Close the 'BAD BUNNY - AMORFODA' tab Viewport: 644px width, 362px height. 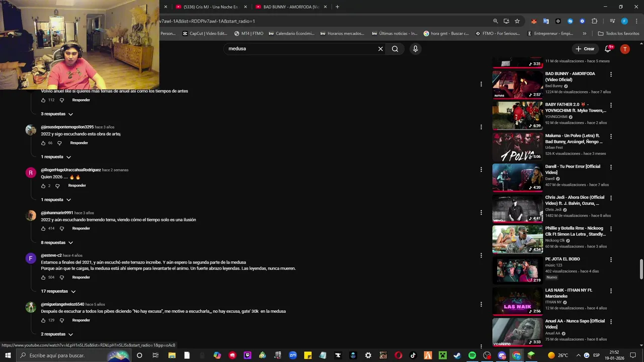coord(326,7)
